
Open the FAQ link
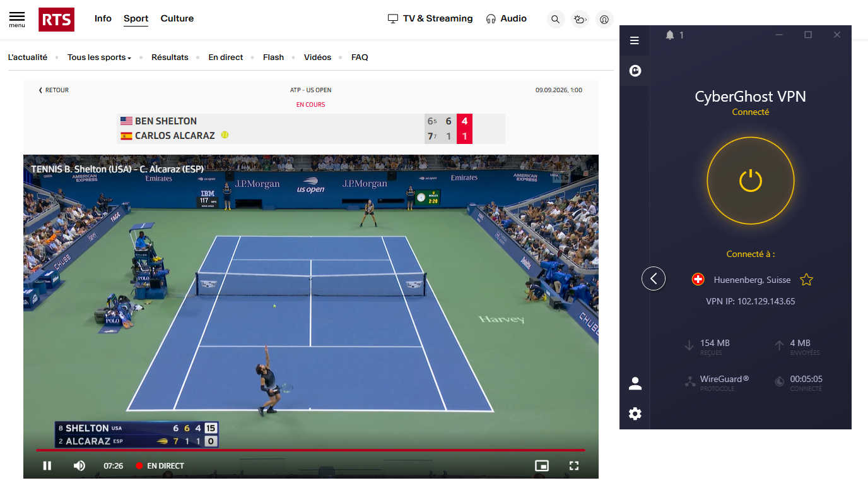tap(360, 57)
